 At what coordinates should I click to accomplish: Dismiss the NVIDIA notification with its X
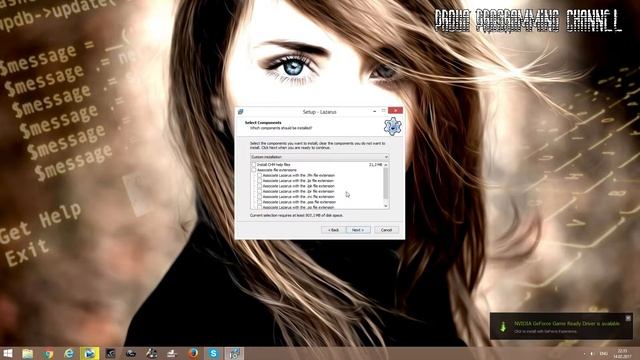628,318
